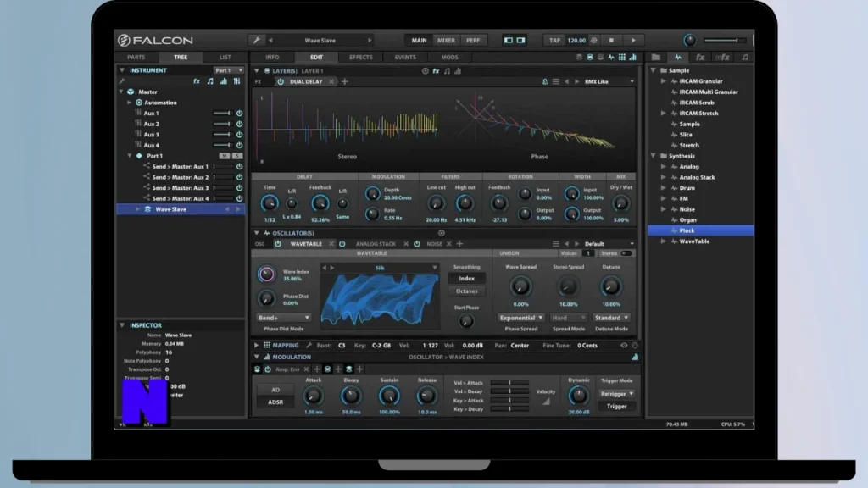Remove the Analog Stack oscillator
Screen dimensions: 868x488
click(406, 243)
